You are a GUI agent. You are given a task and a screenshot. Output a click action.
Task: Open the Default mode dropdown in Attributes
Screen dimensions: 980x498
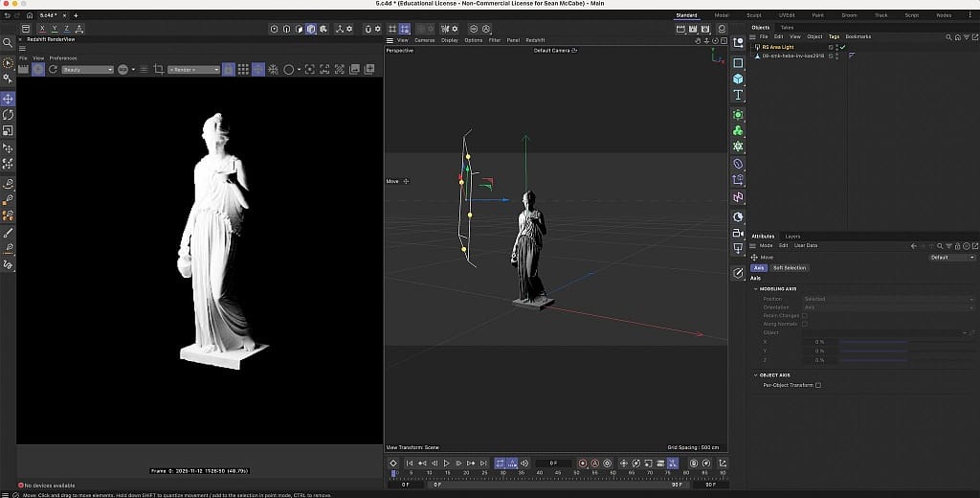(952, 257)
